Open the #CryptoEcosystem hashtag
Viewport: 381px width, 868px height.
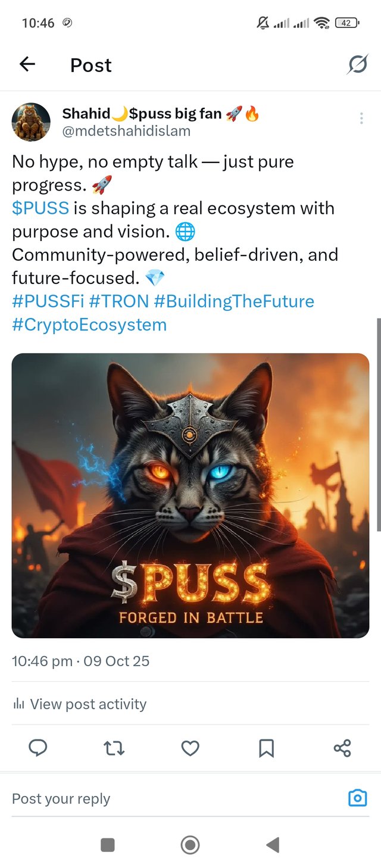click(89, 325)
